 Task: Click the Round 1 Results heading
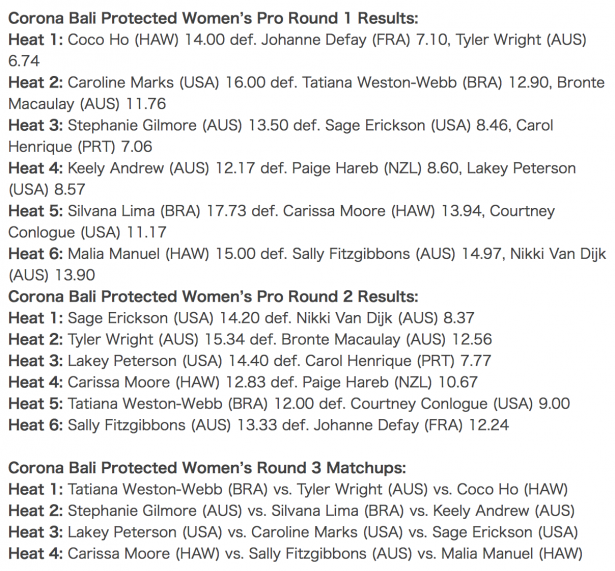pyautogui.click(x=213, y=18)
